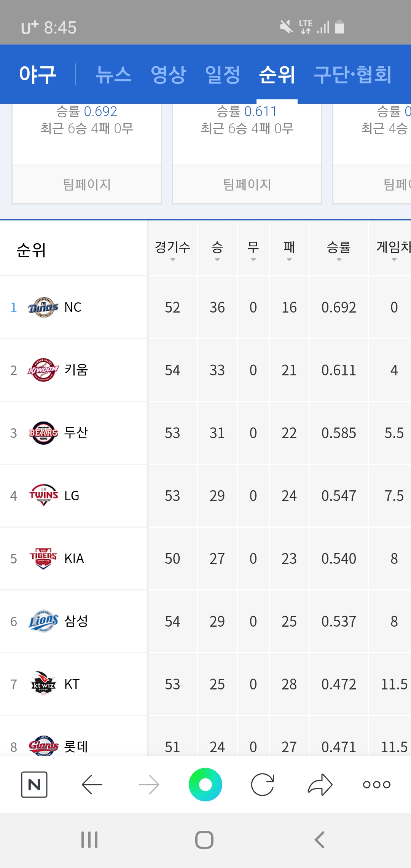Open 팀페이지 for the 0.611 team card
Screen dimensions: 411x868
247,185
